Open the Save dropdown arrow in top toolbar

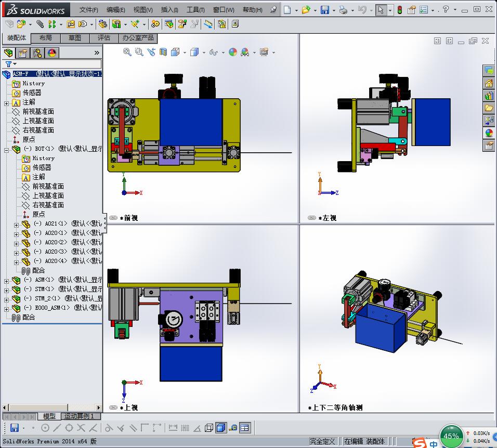click(x=334, y=10)
